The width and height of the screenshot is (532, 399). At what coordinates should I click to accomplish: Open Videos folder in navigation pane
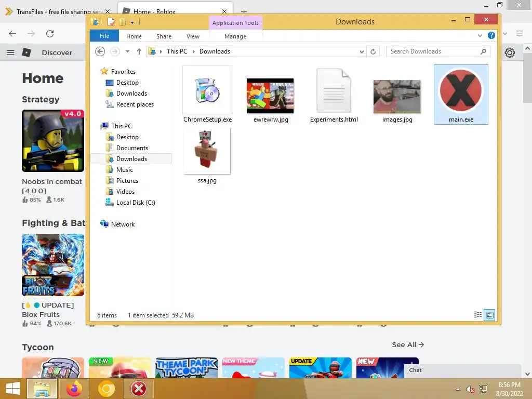point(120,191)
